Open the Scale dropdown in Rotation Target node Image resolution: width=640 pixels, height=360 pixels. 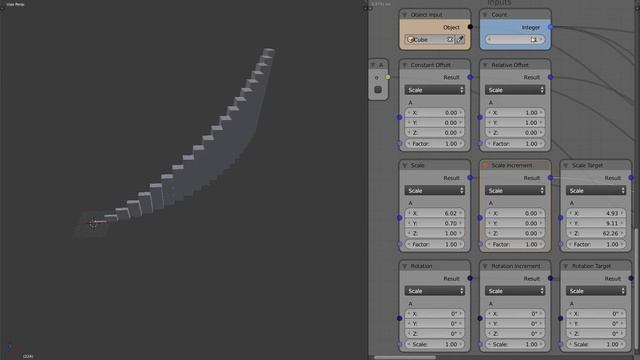[596, 291]
